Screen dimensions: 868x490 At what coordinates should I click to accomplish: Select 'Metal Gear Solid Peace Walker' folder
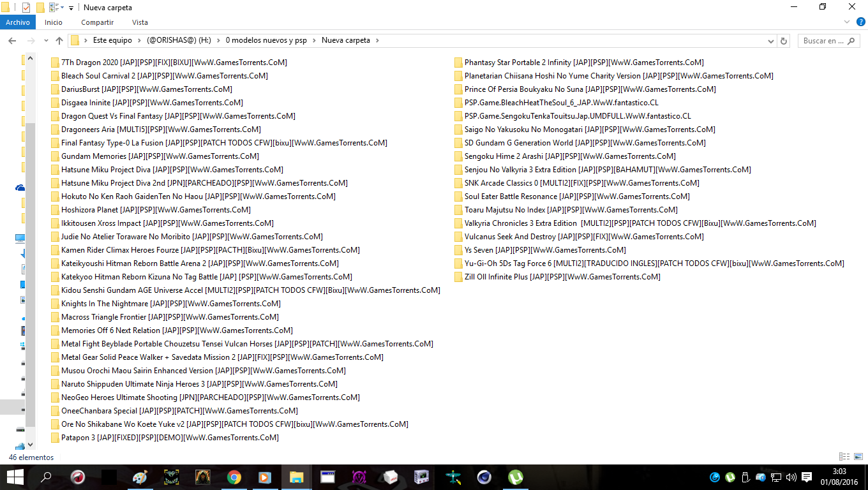point(217,357)
